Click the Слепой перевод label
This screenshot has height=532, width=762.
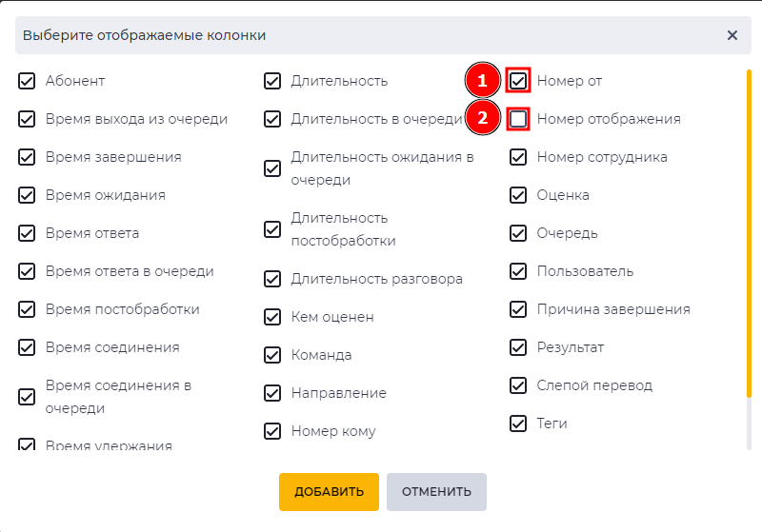594,385
